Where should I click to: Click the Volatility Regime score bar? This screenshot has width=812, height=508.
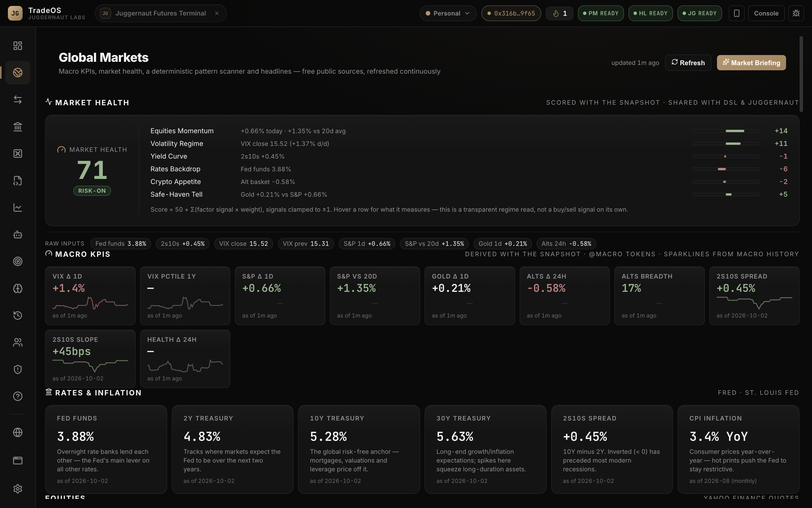click(x=725, y=144)
